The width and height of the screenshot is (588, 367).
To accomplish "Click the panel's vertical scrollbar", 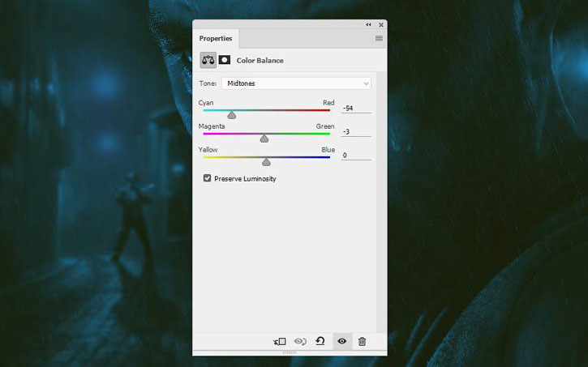I will (381, 203).
